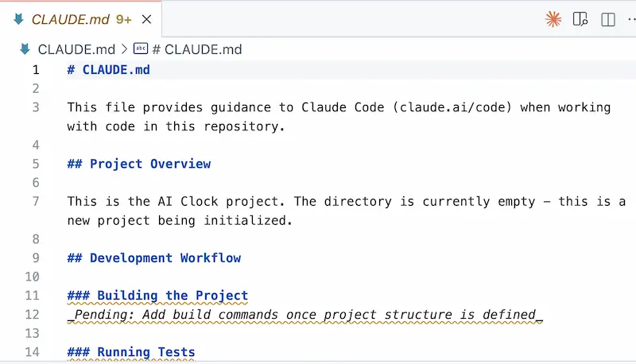This screenshot has height=364, width=636.
Task: Open Claude Code via the orange starburst icon
Action: tap(553, 20)
